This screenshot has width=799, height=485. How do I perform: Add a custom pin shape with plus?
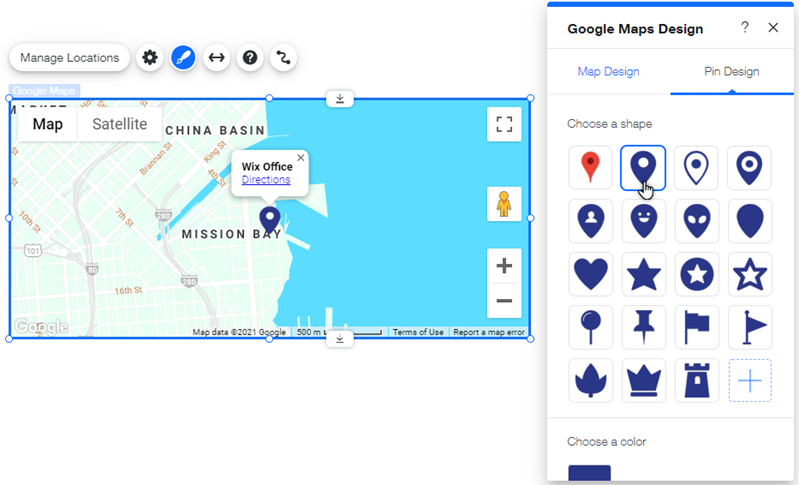750,381
